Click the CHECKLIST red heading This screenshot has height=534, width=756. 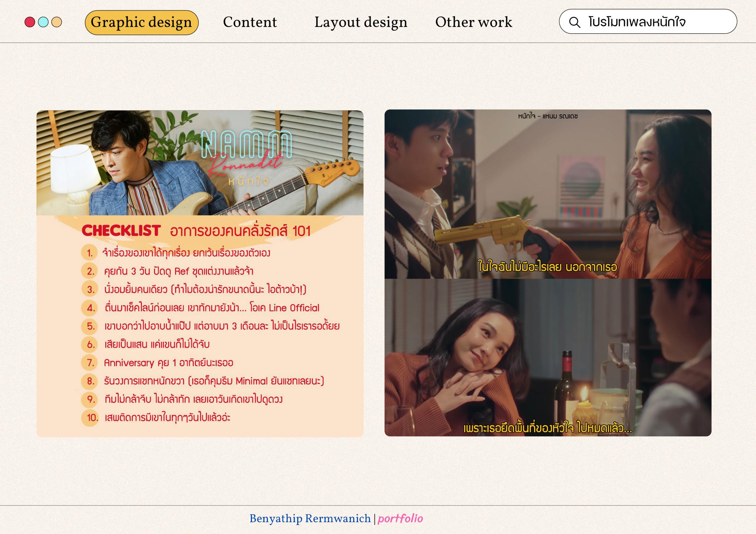(121, 231)
